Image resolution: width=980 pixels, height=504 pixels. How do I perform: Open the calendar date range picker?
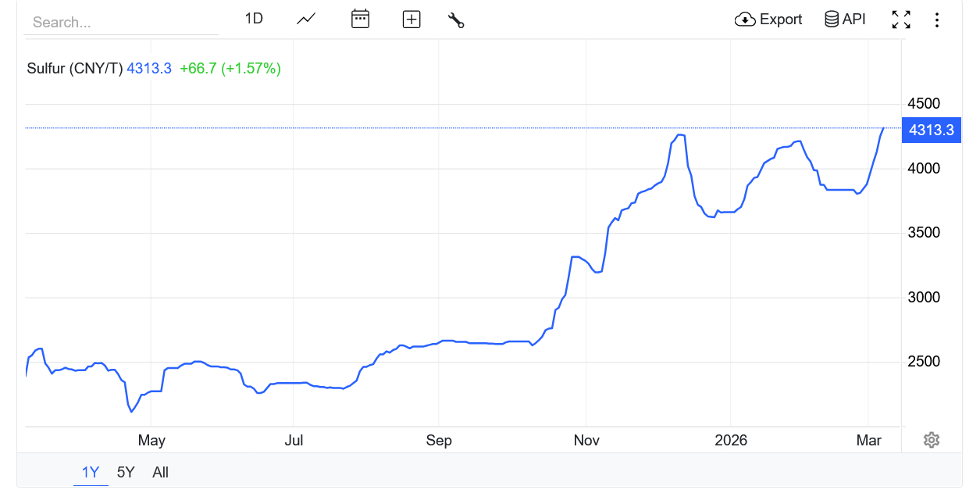[x=360, y=19]
